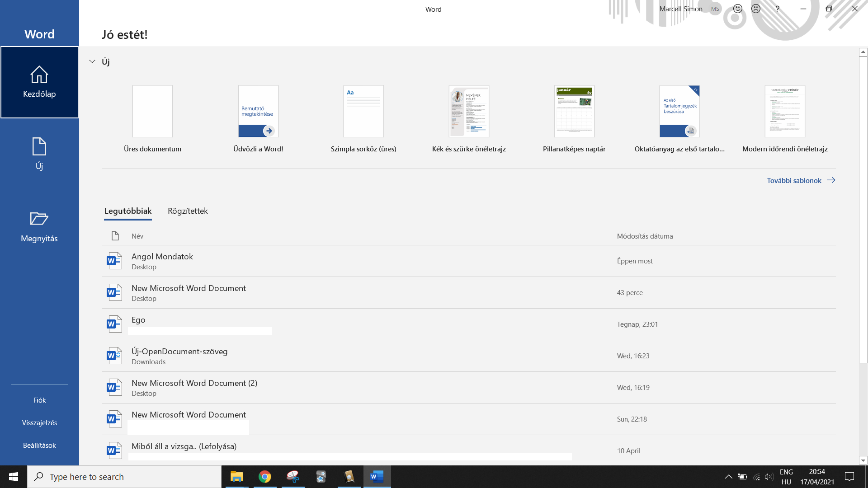
Task: Open the Angol Mondatok document
Action: coord(469,261)
